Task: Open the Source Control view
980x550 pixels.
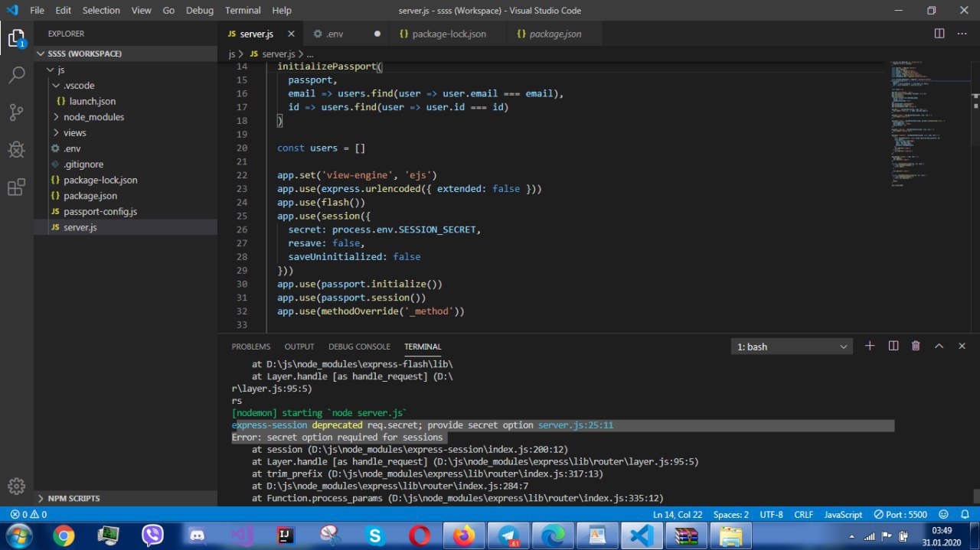Action: tap(16, 112)
